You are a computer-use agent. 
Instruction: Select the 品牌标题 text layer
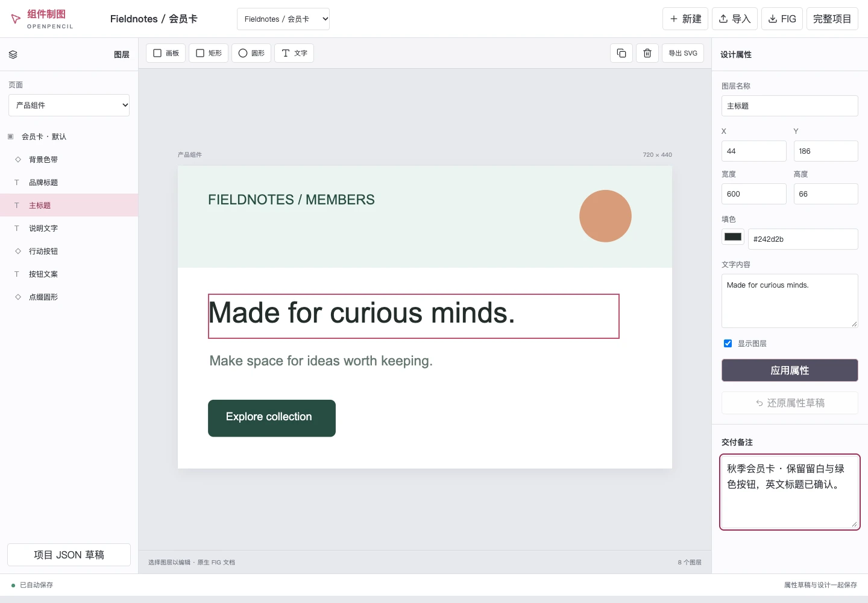coord(69,182)
